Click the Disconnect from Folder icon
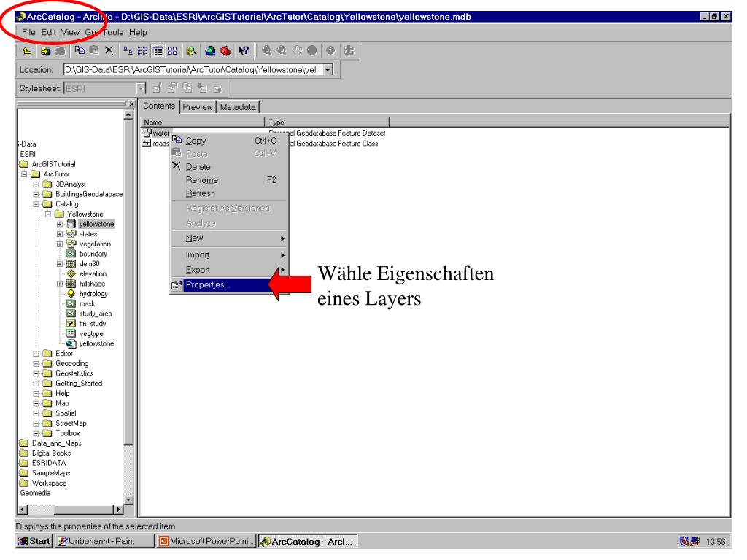Screen dimensions: 747x560 (60, 50)
